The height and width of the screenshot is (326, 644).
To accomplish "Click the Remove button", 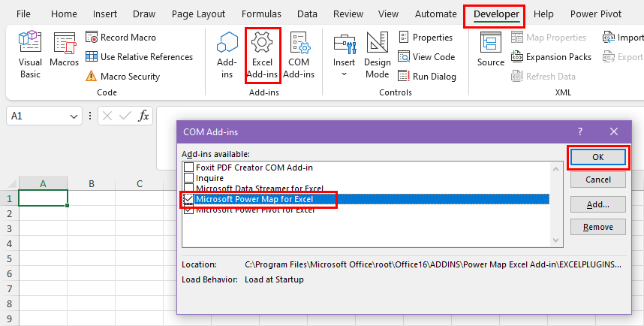I will pos(598,227).
